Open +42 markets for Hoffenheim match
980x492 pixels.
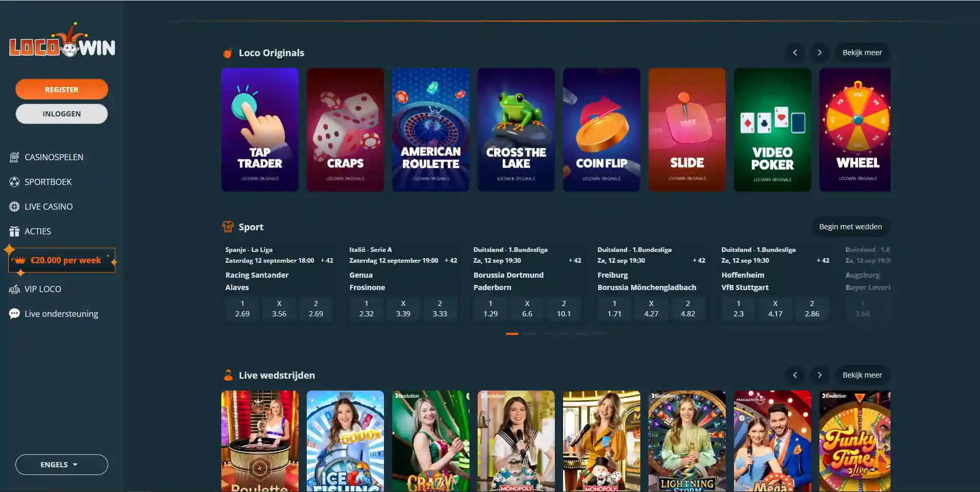(x=823, y=261)
